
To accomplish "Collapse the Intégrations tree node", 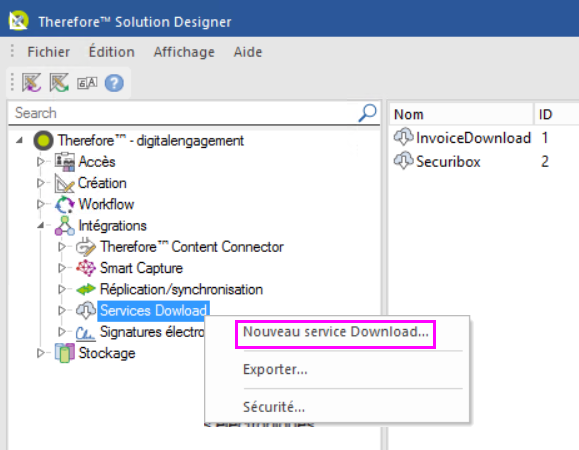I will (x=41, y=225).
